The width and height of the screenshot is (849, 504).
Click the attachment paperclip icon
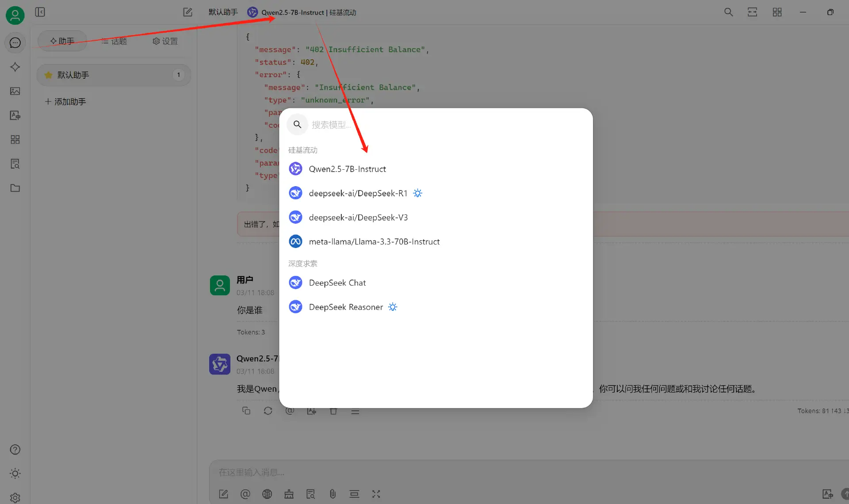[333, 494]
